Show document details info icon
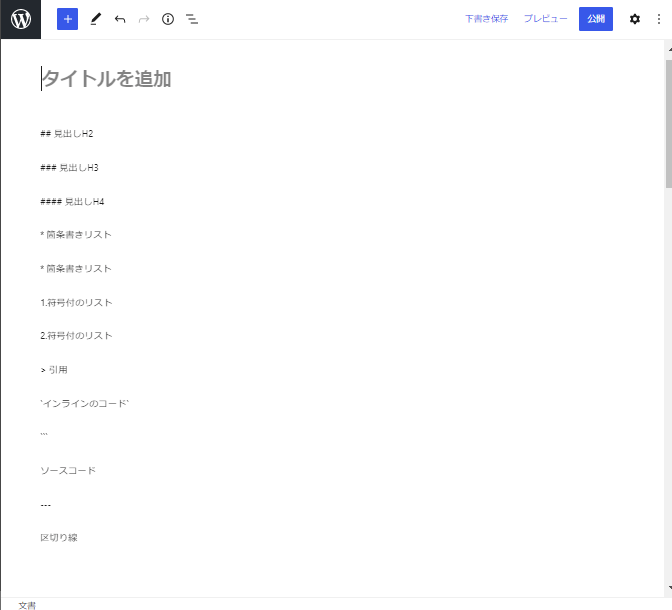This screenshot has height=610, width=672. (x=168, y=19)
